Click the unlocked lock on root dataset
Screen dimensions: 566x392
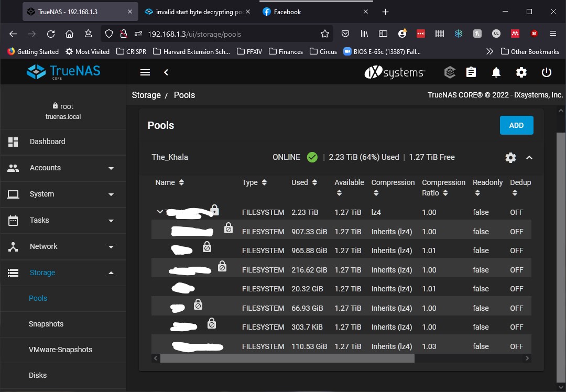point(215,210)
